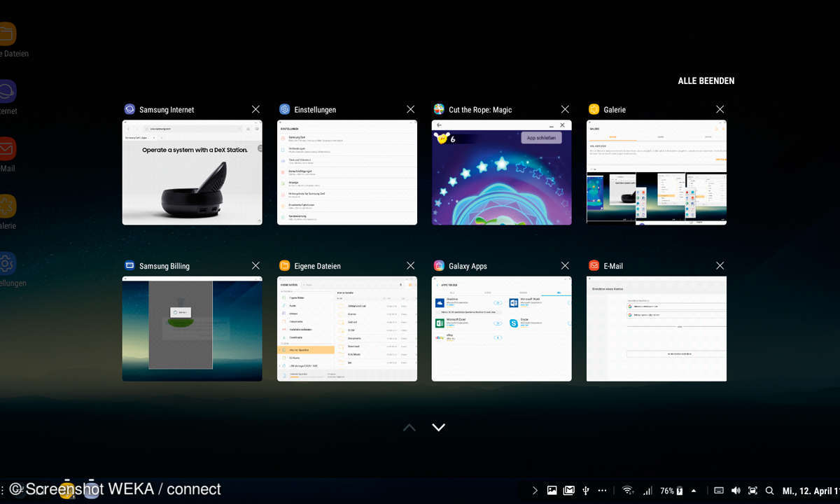This screenshot has width=840, height=504.
Task: Open the Galaxy Apps window thumbnail
Action: click(502, 329)
